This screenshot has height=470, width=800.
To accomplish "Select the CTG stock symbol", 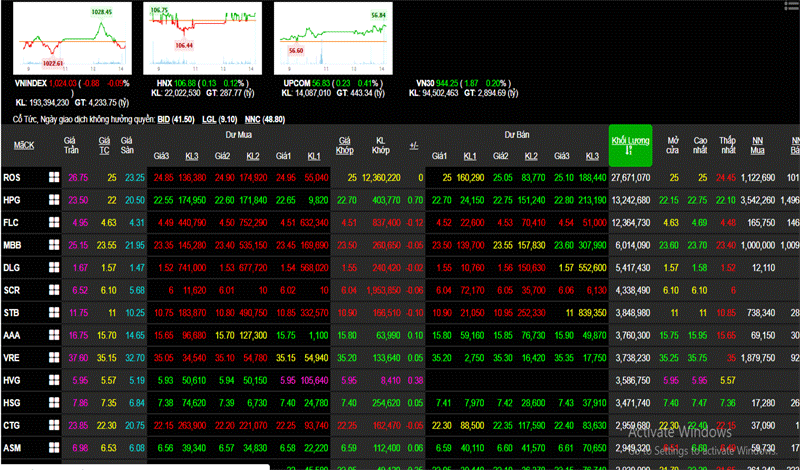I will 12,426.
